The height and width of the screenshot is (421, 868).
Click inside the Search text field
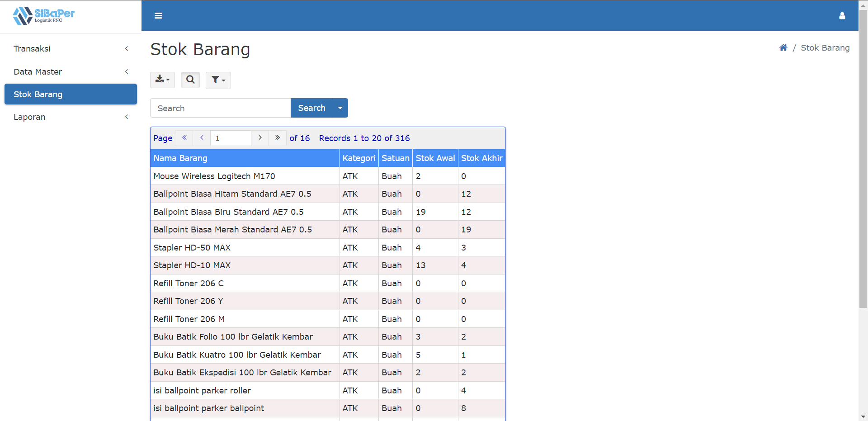coord(220,108)
